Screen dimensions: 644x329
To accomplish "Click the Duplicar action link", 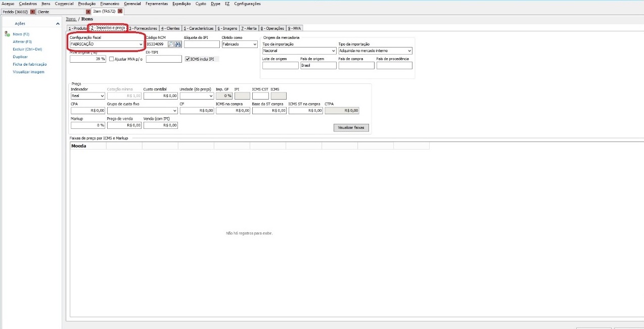I will (x=20, y=57).
